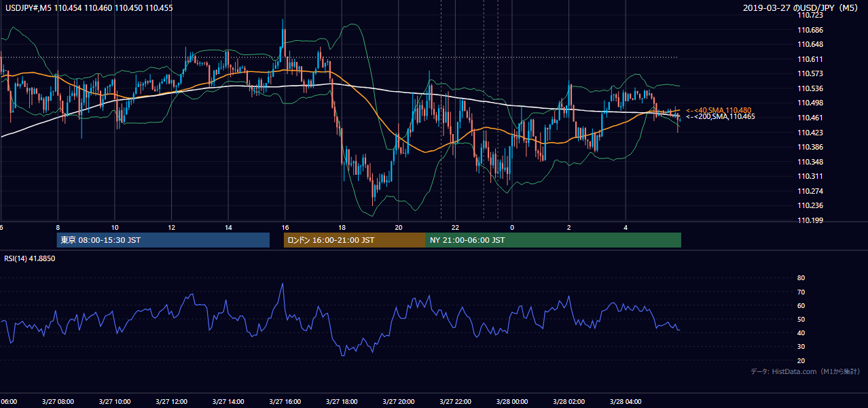The height and width of the screenshot is (408, 868).
Task: Click the 3/27 10:00 bottom time label
Action: click(x=115, y=401)
